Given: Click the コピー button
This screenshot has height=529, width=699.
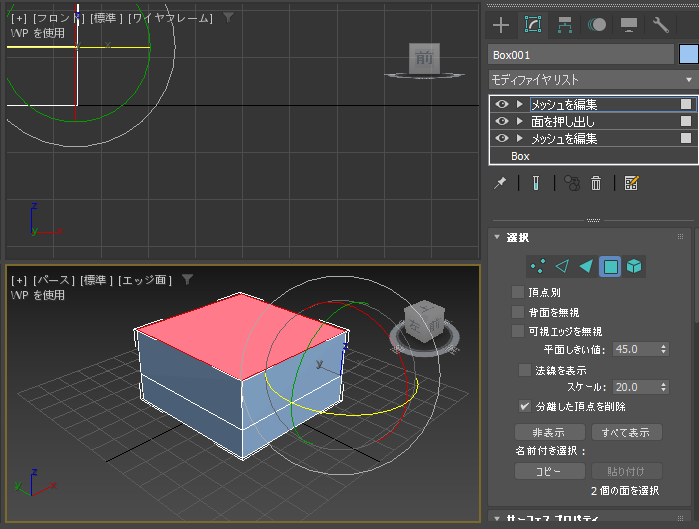Looking at the screenshot, I should point(550,471).
